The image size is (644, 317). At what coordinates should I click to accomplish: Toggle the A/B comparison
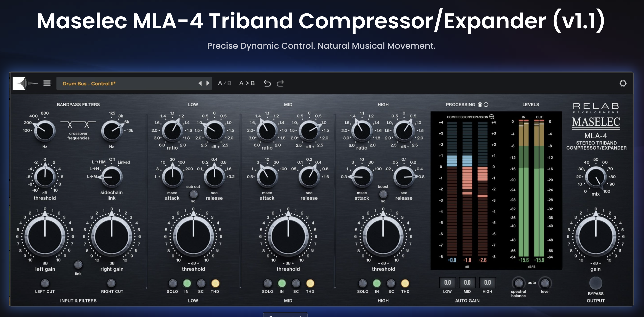click(x=224, y=83)
